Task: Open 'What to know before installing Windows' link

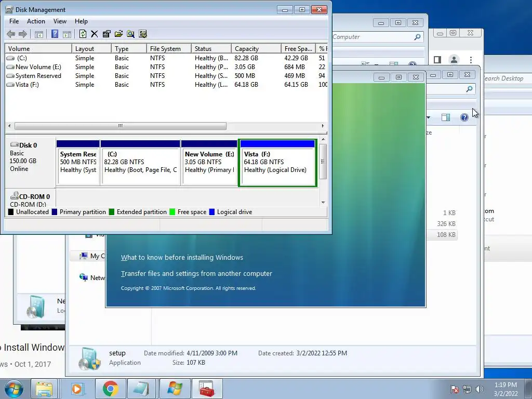Action: (182, 257)
